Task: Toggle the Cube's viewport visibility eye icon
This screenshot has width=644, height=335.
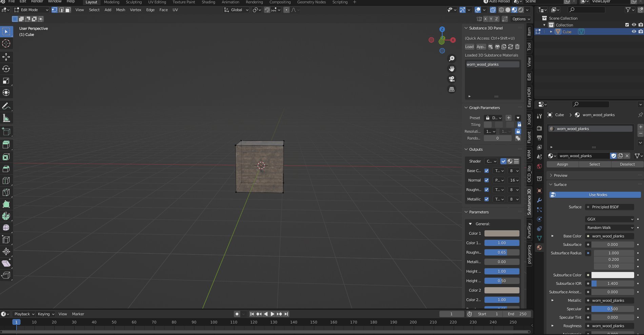Action: click(x=633, y=31)
